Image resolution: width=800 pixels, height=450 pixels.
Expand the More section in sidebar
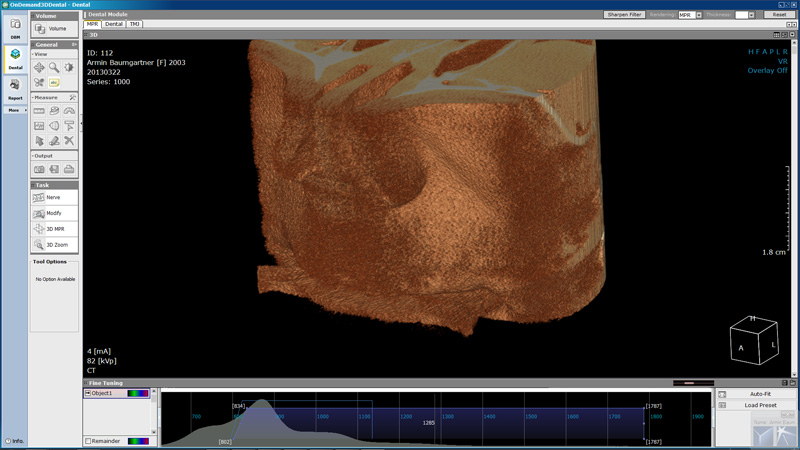tap(15, 110)
